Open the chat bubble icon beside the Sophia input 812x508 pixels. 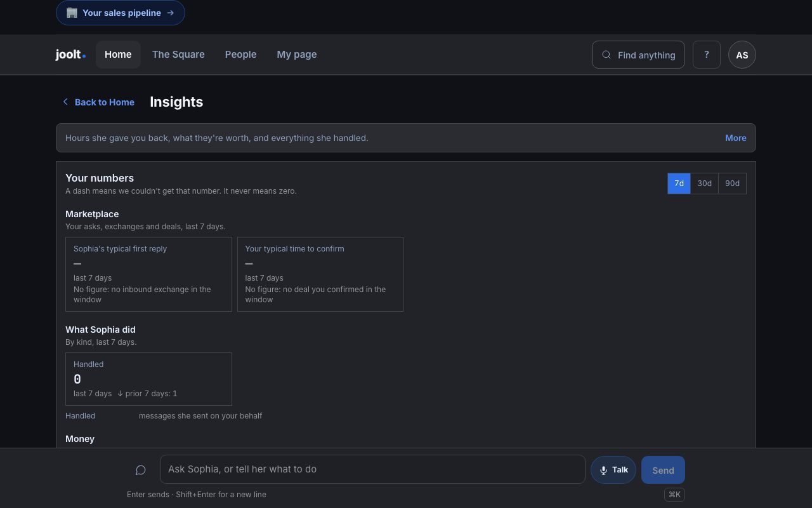tap(141, 470)
